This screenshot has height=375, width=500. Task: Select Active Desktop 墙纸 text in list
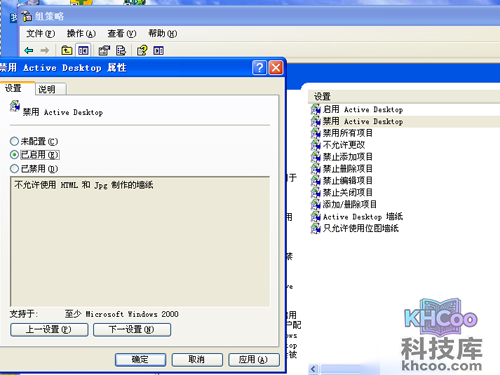pos(363,217)
